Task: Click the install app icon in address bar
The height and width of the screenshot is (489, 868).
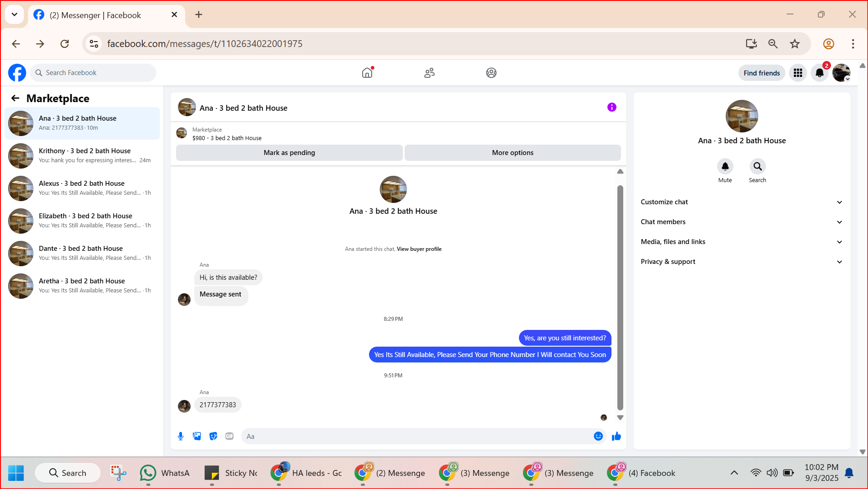Action: pos(751,44)
